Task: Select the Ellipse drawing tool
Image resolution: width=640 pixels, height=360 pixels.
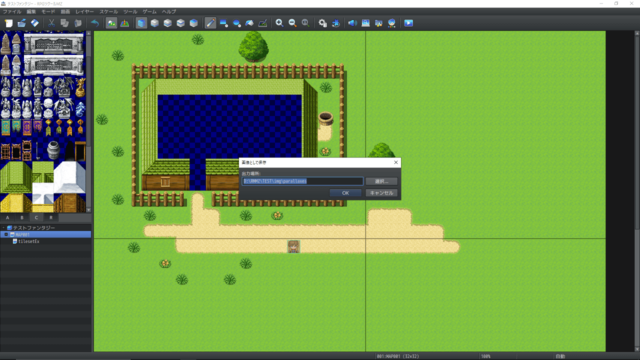Action: pyautogui.click(x=237, y=23)
